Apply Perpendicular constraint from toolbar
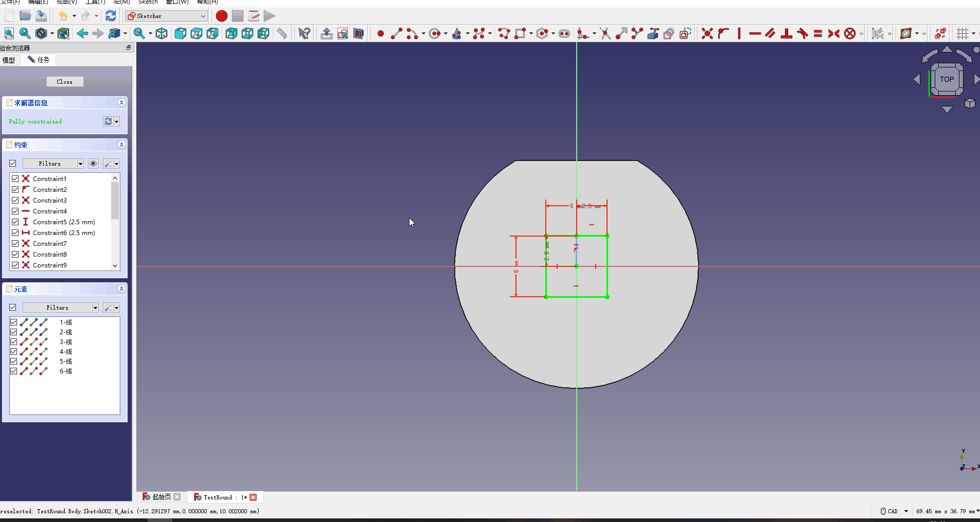This screenshot has width=980, height=522. pyautogui.click(x=787, y=34)
